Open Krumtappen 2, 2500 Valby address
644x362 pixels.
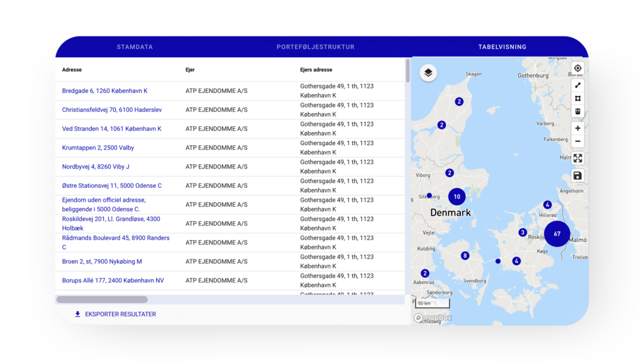coord(97,148)
